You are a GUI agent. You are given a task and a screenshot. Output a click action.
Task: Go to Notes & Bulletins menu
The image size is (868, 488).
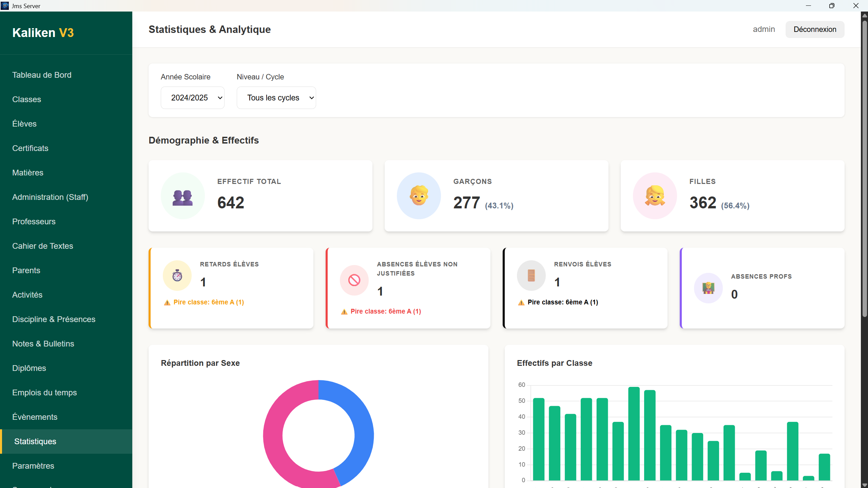point(43,344)
